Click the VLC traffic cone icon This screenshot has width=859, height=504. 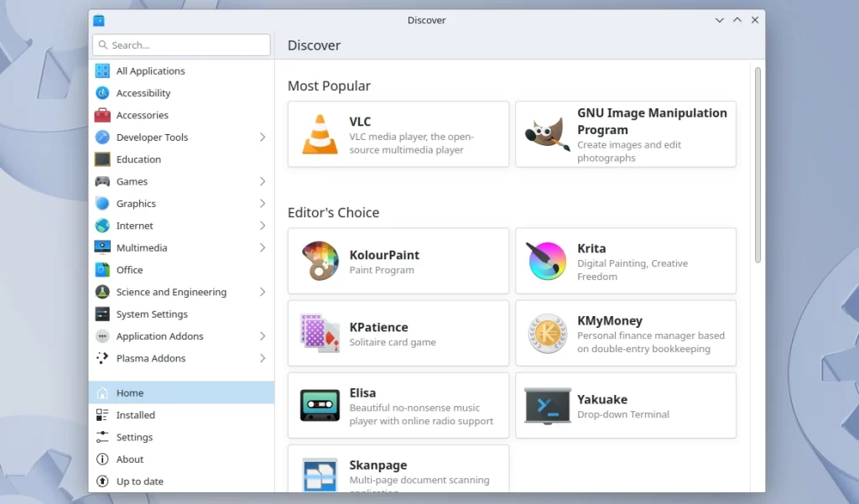(x=320, y=135)
